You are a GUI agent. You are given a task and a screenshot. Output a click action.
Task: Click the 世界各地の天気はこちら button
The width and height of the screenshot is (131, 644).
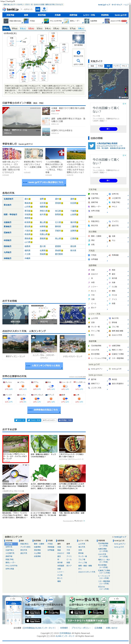[44, 410]
